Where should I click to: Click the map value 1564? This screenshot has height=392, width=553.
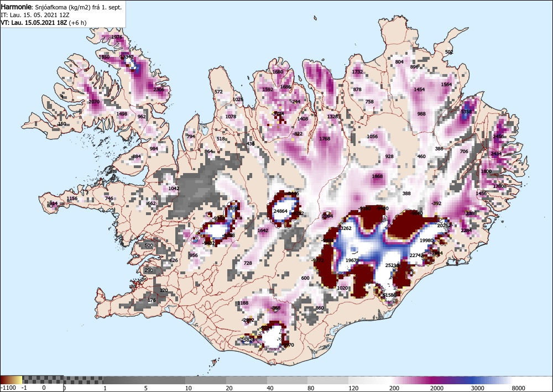pyautogui.click(x=446, y=85)
